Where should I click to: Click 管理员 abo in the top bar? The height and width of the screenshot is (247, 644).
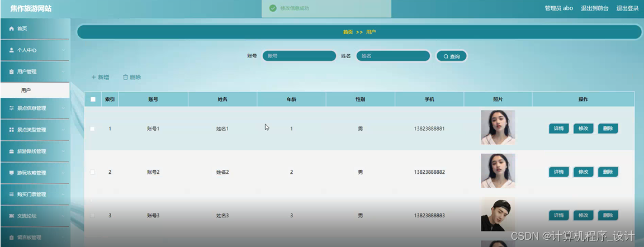click(558, 8)
